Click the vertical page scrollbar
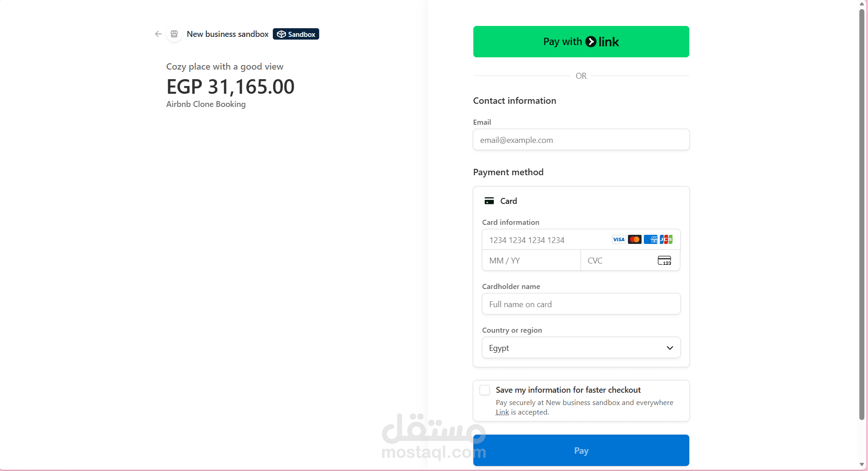 pyautogui.click(x=862, y=214)
